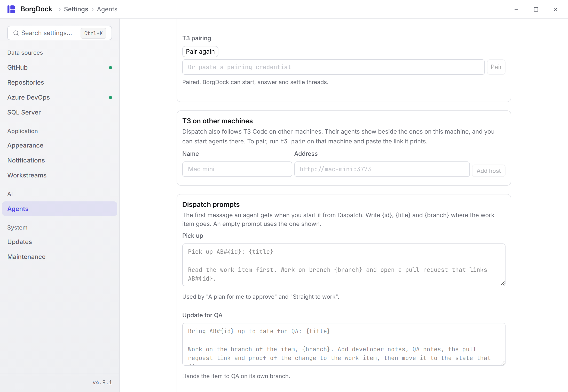Click the Pair button
The width and height of the screenshot is (568, 392).
coord(496,67)
